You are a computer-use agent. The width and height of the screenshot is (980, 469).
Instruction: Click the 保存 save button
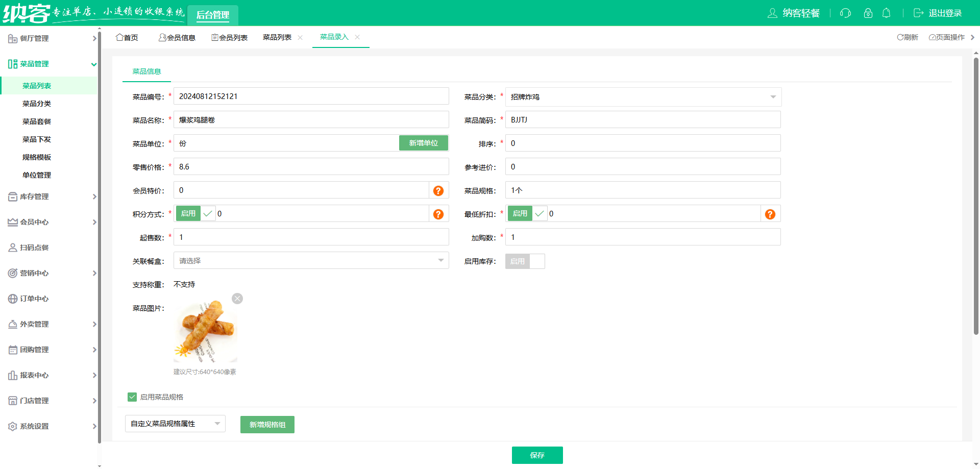537,455
